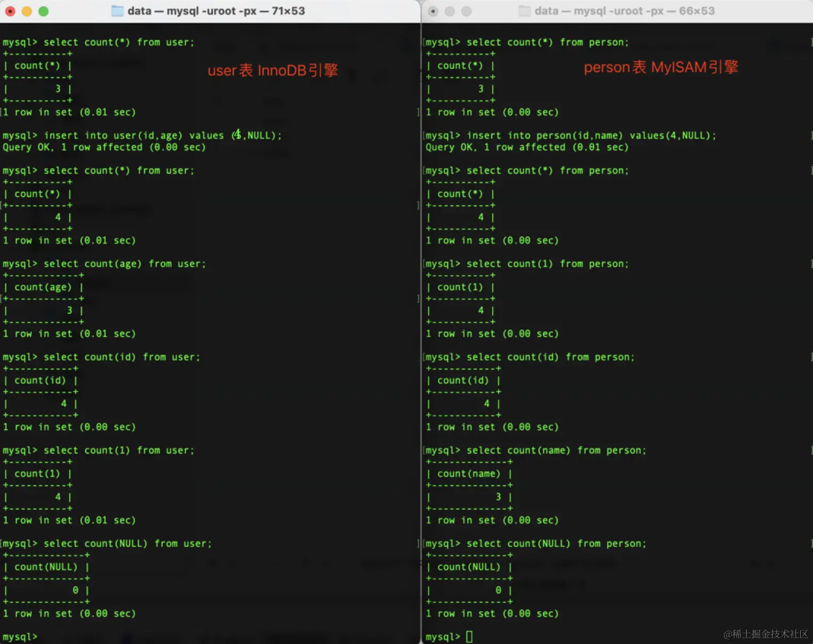Click the result 0 under count(NULL) in left window
The height and width of the screenshot is (644, 813).
[76, 590]
